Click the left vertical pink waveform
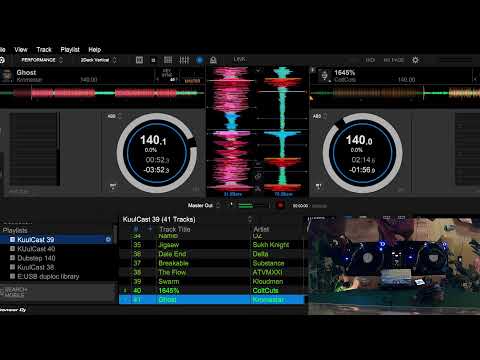This screenshot has width=480, height=360. pyautogui.click(x=231, y=128)
